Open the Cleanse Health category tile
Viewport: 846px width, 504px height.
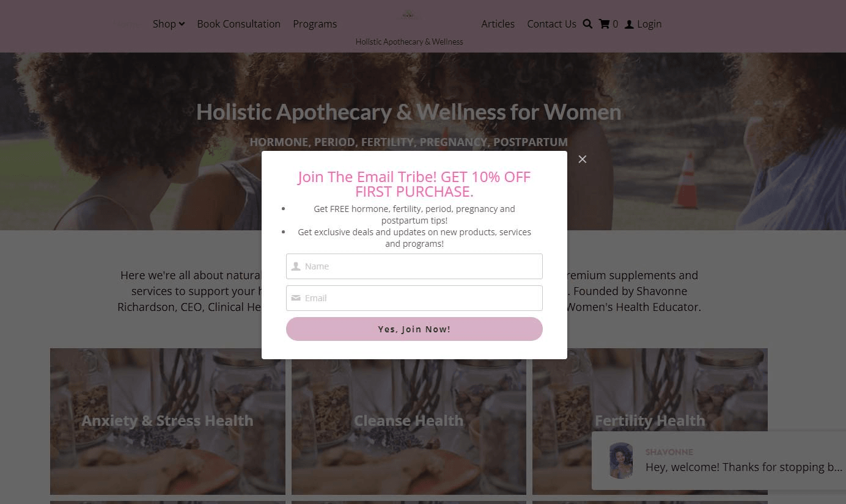[409, 421]
